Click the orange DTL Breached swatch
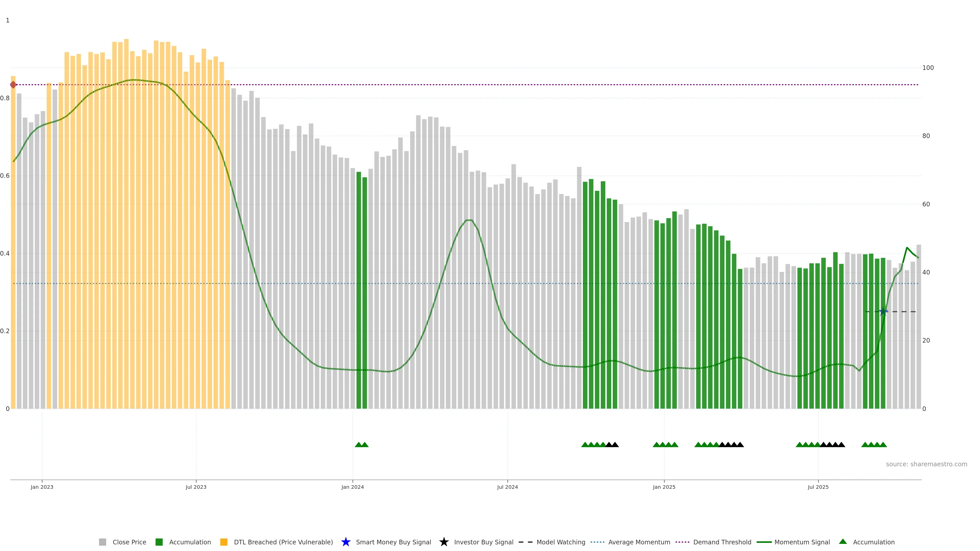Viewport: 980px width, 551px height. click(x=224, y=542)
